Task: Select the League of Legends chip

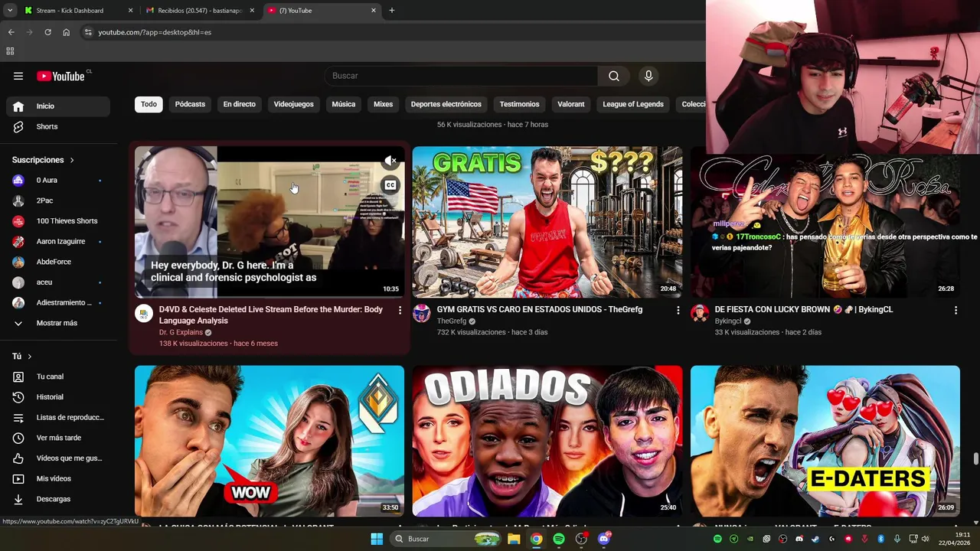Action: 633,104
